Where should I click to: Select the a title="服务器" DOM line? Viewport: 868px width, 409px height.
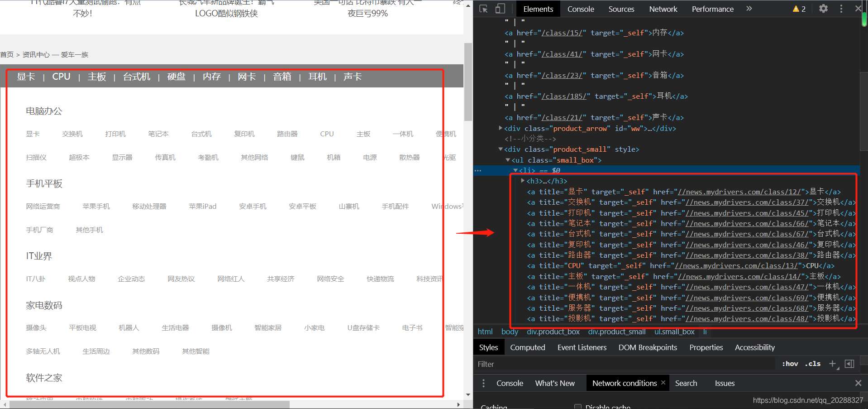pos(691,308)
